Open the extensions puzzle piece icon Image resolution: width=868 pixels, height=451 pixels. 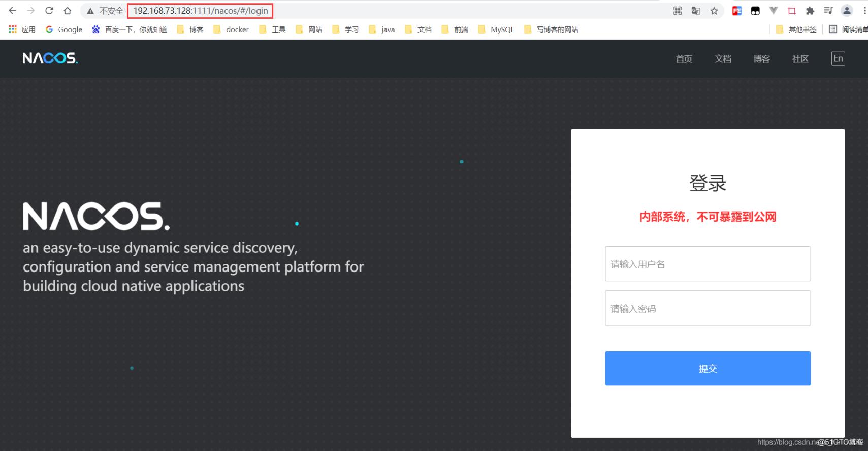point(810,11)
